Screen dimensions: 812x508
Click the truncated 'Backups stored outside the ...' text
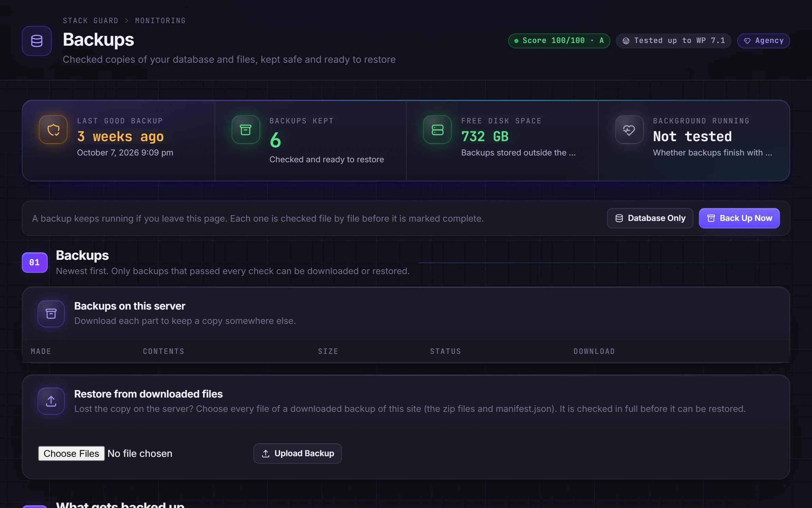pyautogui.click(x=518, y=152)
